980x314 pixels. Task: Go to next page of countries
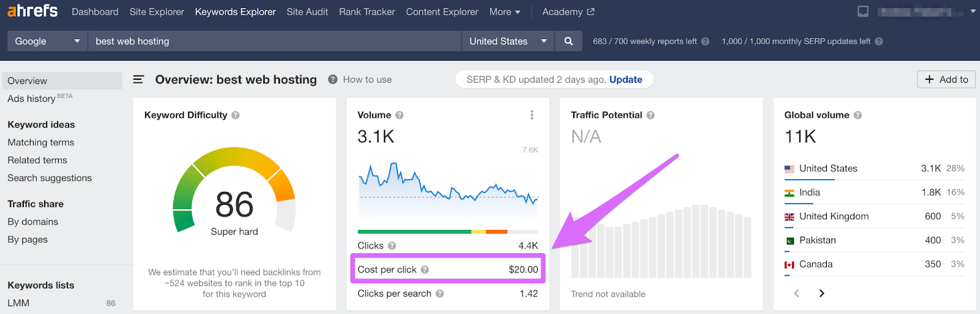(822, 293)
